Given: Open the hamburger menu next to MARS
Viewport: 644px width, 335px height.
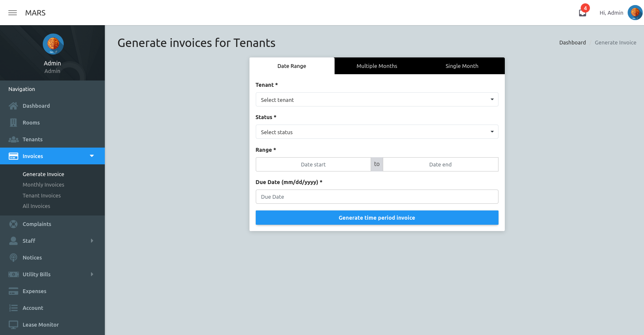Looking at the screenshot, I should click(x=12, y=13).
